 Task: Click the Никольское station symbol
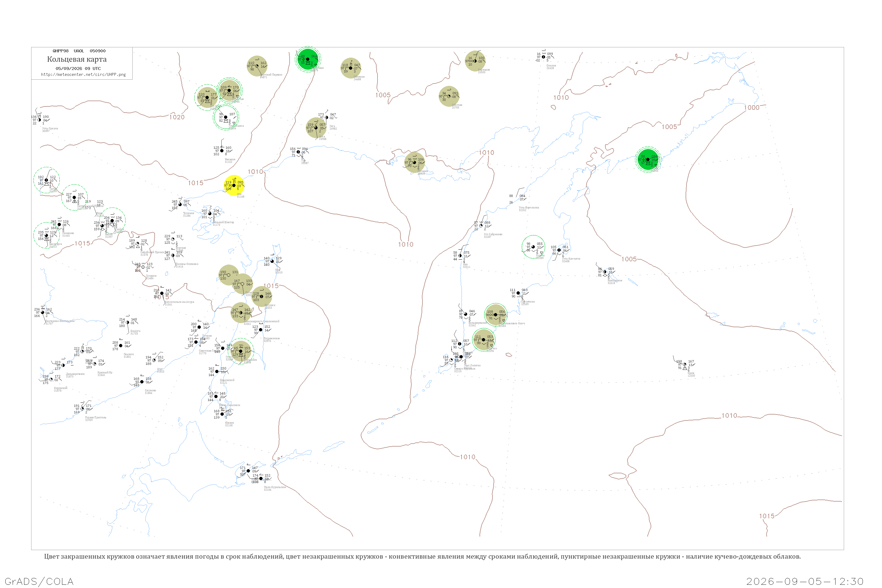pyautogui.click(x=604, y=272)
